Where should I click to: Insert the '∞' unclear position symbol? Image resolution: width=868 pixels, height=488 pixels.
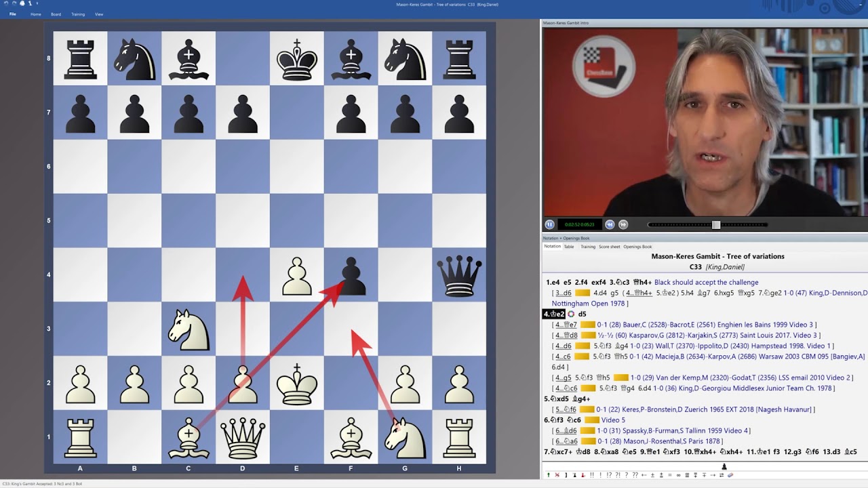[x=678, y=475]
